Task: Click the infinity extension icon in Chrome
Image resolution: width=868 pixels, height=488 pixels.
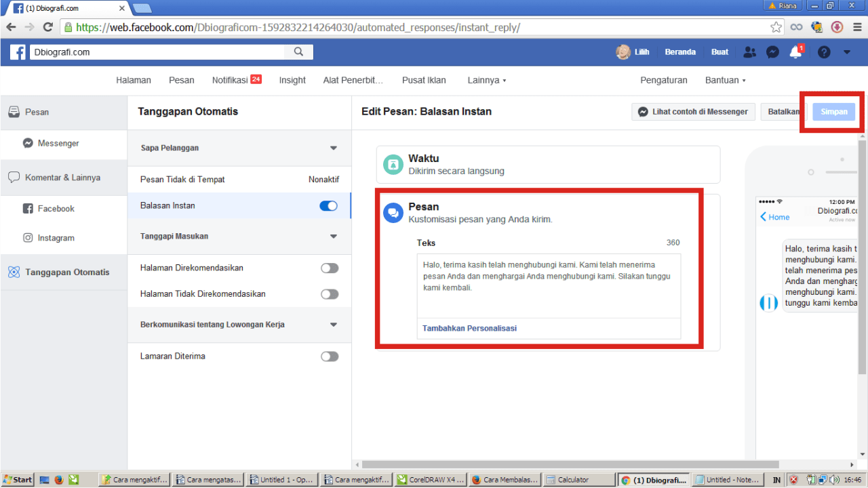Action: pos(797,27)
